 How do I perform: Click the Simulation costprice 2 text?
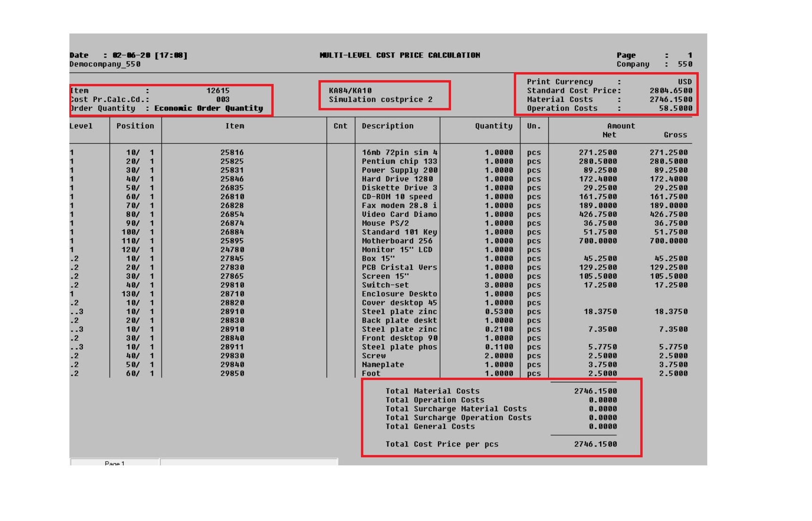(380, 99)
